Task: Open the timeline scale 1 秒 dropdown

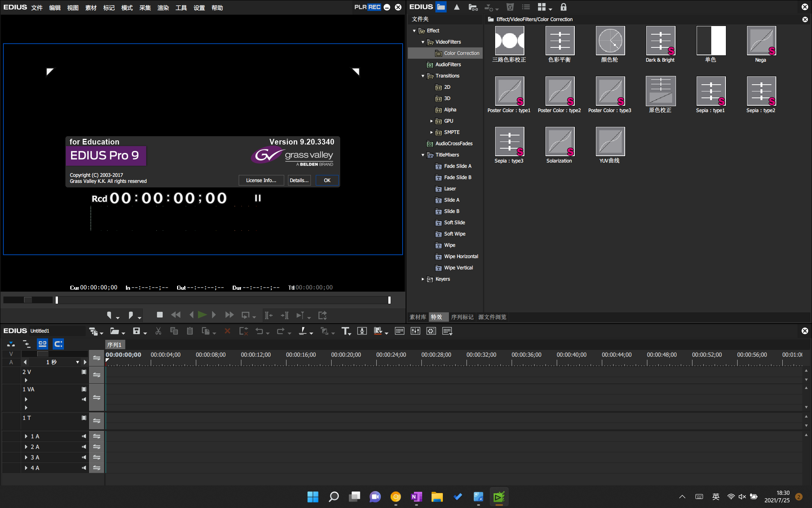Action: pos(77,362)
